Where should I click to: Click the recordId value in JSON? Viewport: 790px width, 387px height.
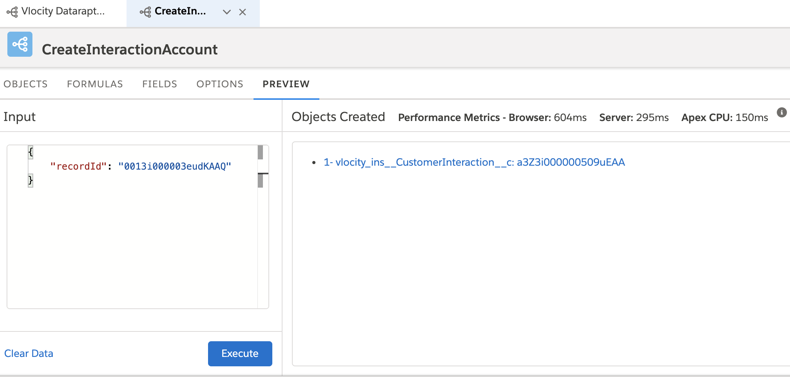pyautogui.click(x=174, y=166)
